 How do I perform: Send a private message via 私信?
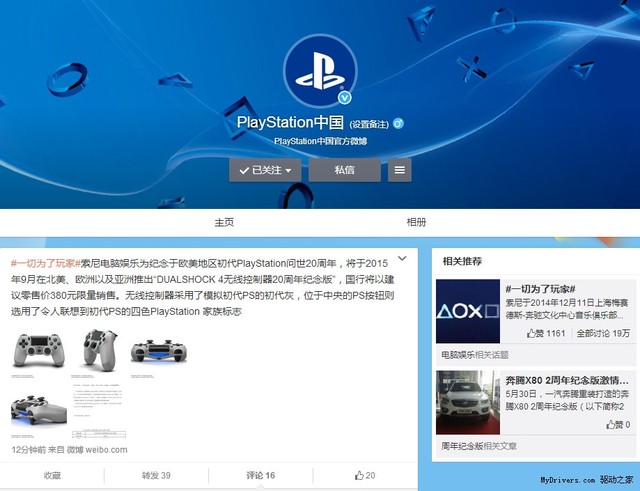(344, 170)
